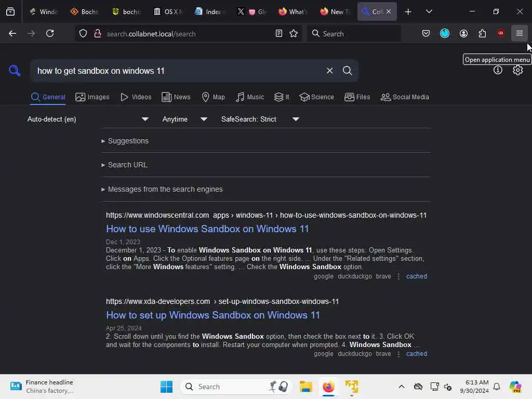Click the blue circular extension icon in toolbar
This screenshot has width=532, height=399.
(x=445, y=33)
